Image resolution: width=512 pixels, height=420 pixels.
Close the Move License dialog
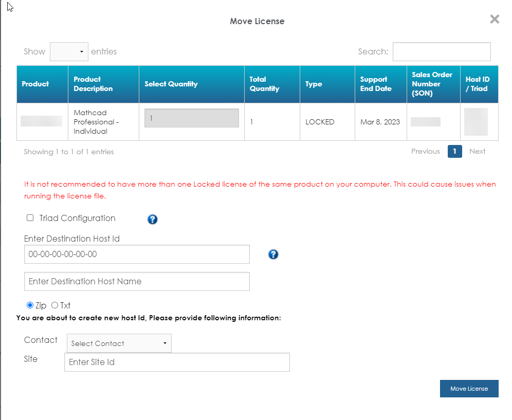(495, 20)
